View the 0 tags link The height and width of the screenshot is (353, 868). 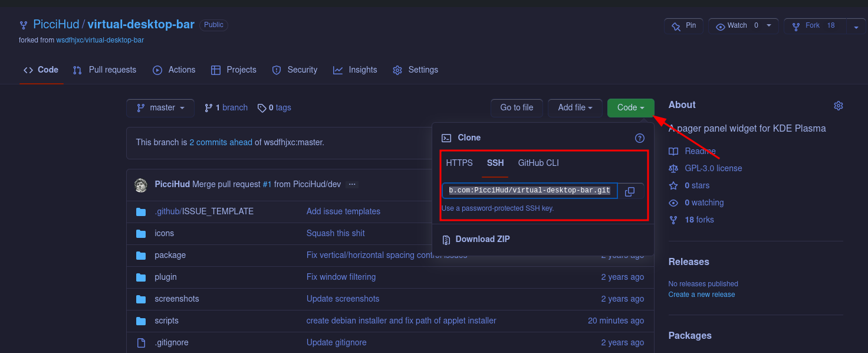pyautogui.click(x=275, y=107)
